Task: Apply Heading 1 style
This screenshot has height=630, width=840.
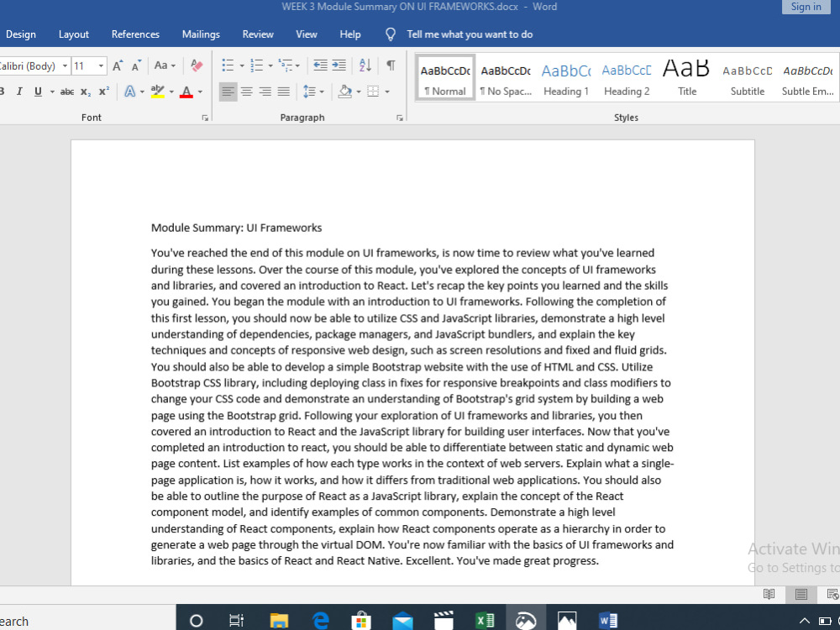Action: pyautogui.click(x=566, y=79)
